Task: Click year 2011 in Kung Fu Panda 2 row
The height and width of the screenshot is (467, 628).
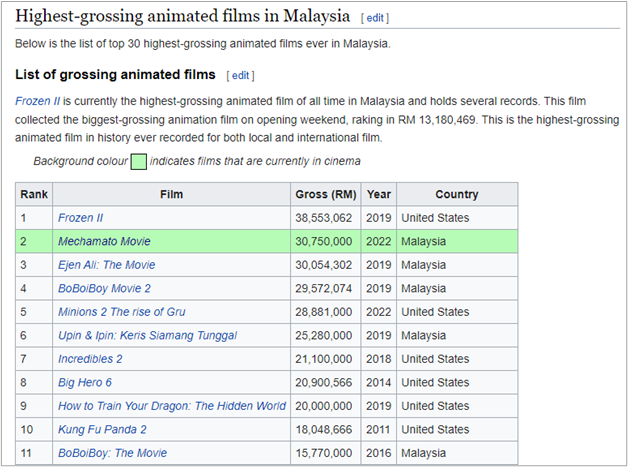Action: (378, 430)
